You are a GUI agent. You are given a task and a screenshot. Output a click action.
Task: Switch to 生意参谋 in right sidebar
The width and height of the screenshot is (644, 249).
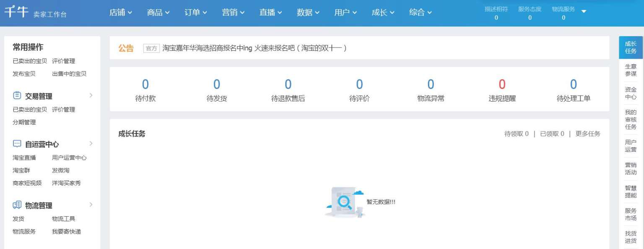631,70
